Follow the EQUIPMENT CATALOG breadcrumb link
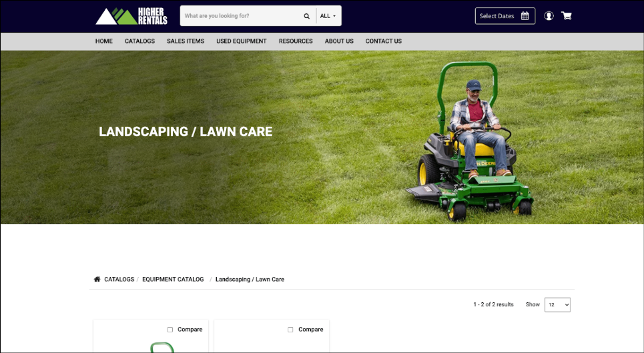The image size is (644, 353). click(173, 279)
